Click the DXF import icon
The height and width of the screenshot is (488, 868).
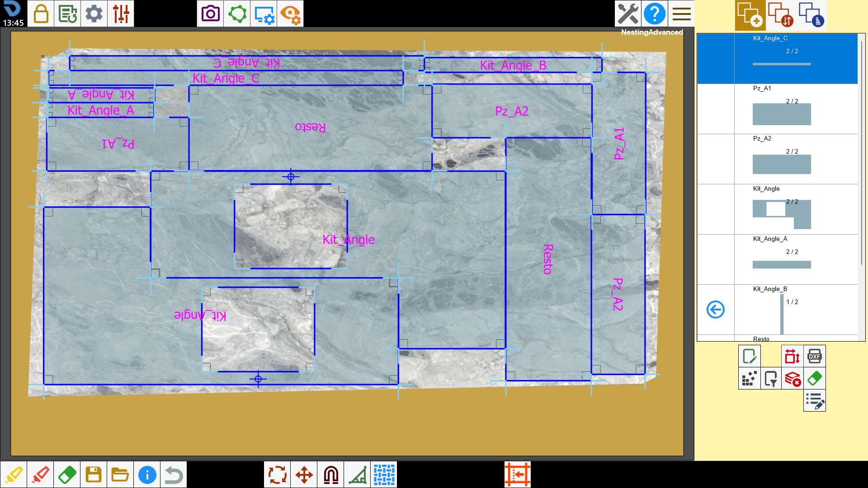[815, 356]
